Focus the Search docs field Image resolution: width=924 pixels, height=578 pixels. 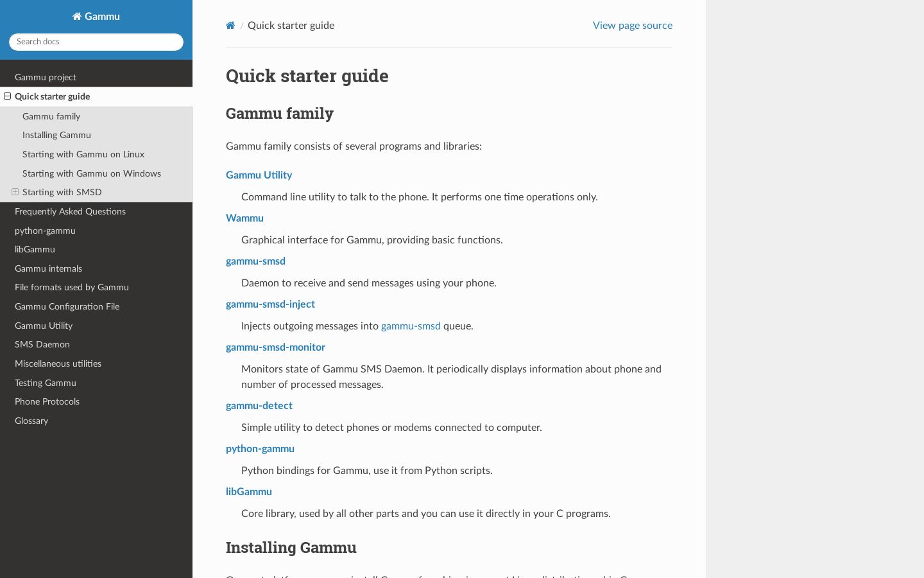[96, 42]
